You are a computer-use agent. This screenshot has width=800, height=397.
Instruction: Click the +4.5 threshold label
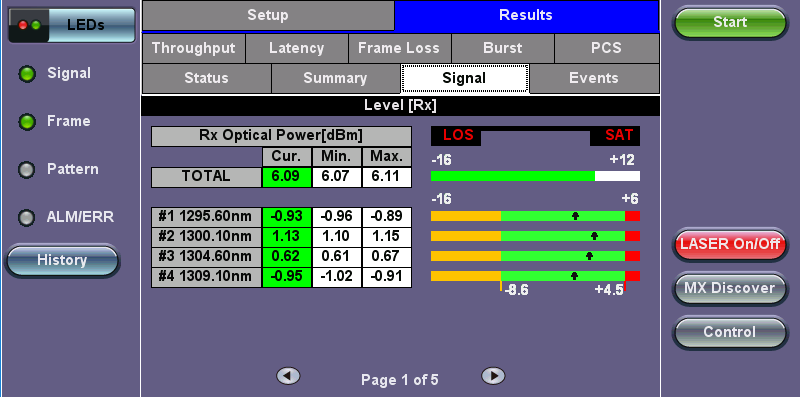click(609, 290)
